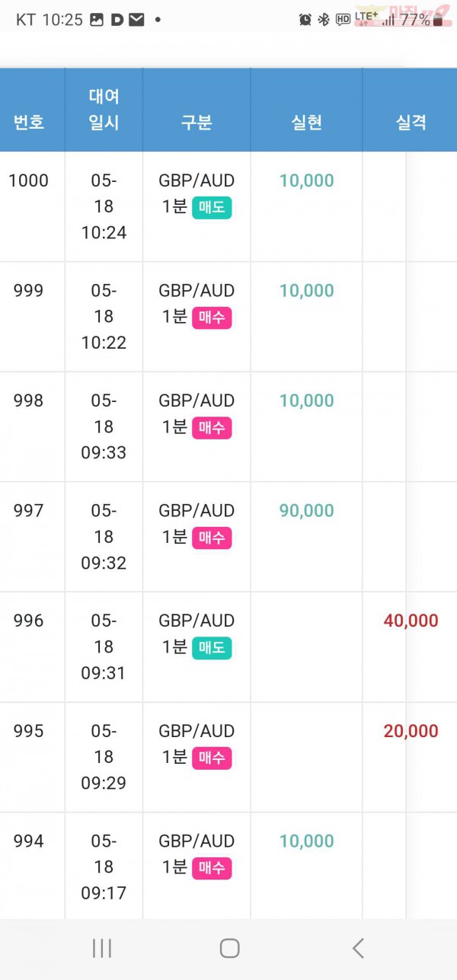457x980 pixels.
Task: Select the 90,000 amount in row 997
Action: point(307,511)
